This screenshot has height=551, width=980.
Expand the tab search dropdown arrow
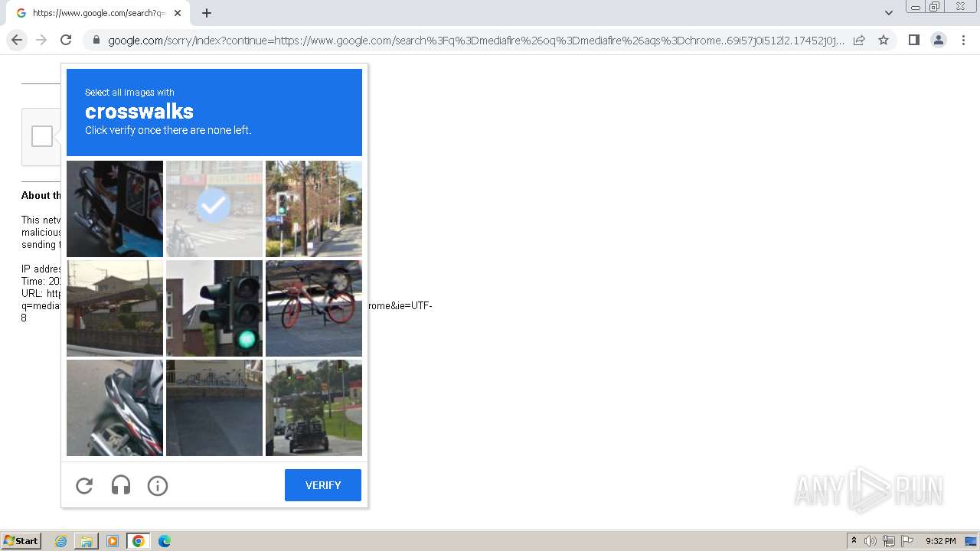(888, 13)
